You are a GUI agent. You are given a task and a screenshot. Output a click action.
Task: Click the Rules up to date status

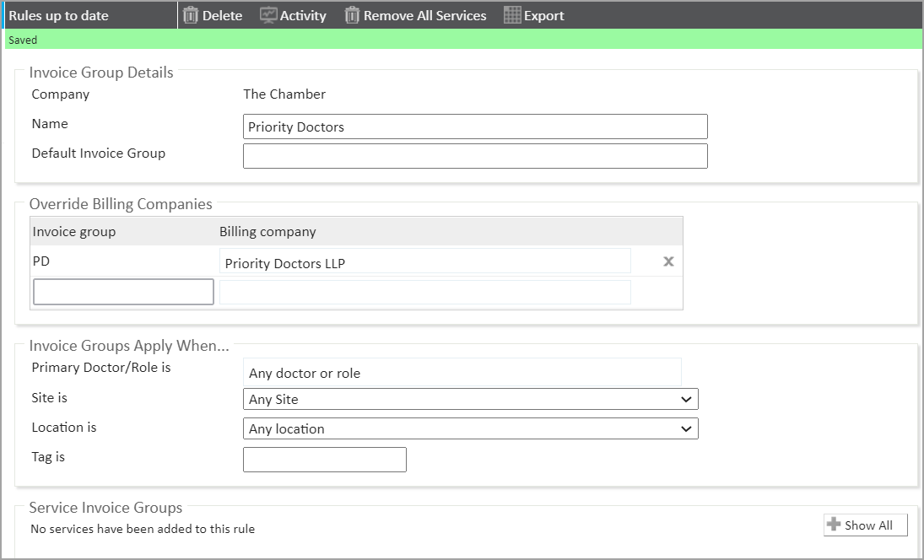tap(58, 15)
